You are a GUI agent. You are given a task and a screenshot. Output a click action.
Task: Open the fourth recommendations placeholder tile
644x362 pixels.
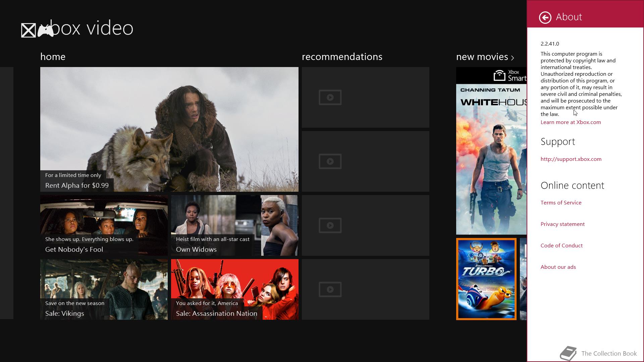(365, 289)
